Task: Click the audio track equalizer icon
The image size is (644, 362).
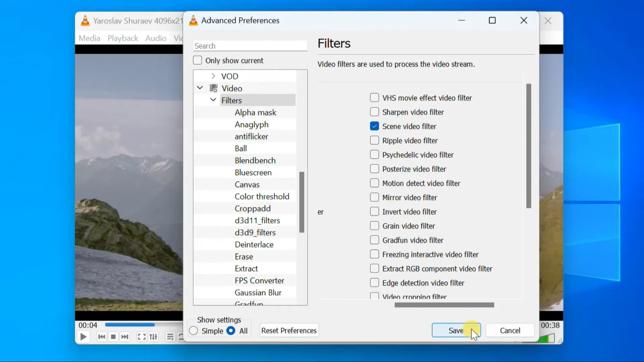Action: point(154,337)
